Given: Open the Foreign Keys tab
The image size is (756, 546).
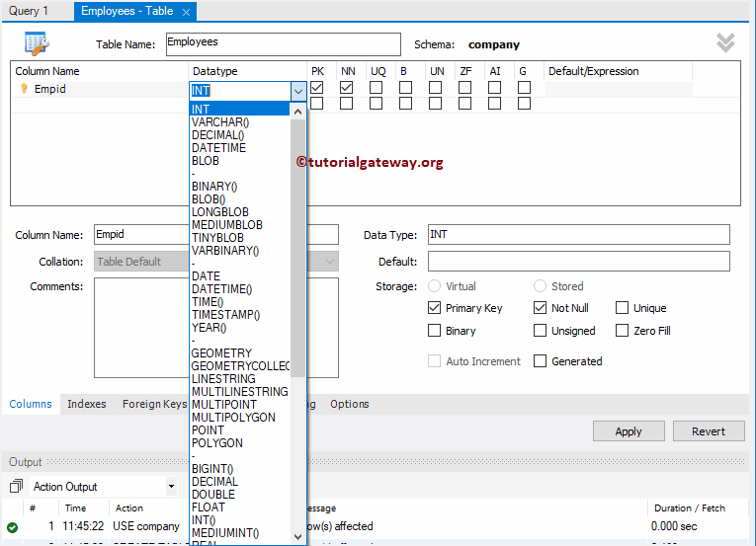Looking at the screenshot, I should click(154, 404).
